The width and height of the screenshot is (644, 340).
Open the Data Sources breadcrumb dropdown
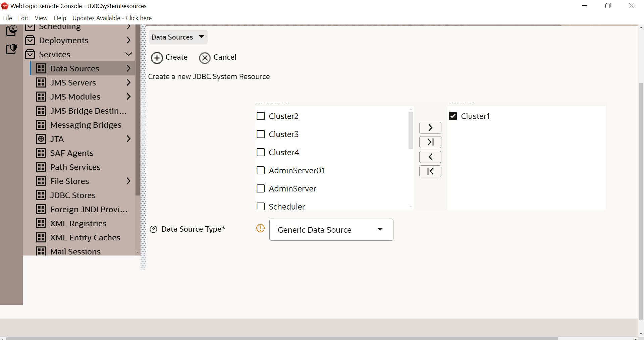pyautogui.click(x=178, y=37)
